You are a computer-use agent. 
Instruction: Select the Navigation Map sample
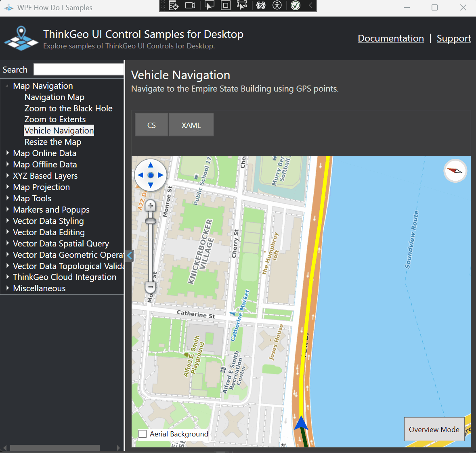55,97
